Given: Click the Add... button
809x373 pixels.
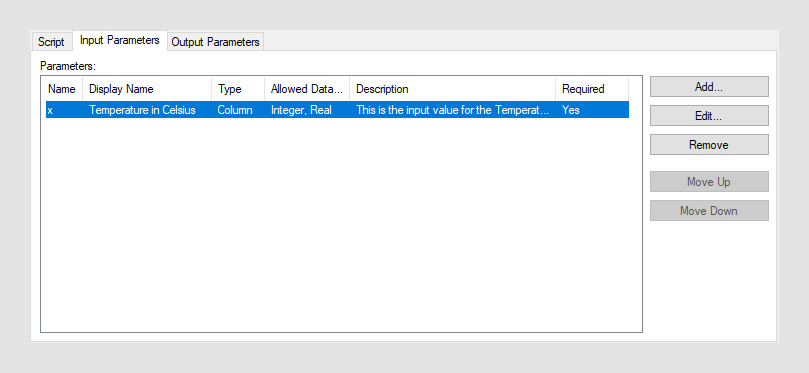Looking at the screenshot, I should pyautogui.click(x=709, y=87).
